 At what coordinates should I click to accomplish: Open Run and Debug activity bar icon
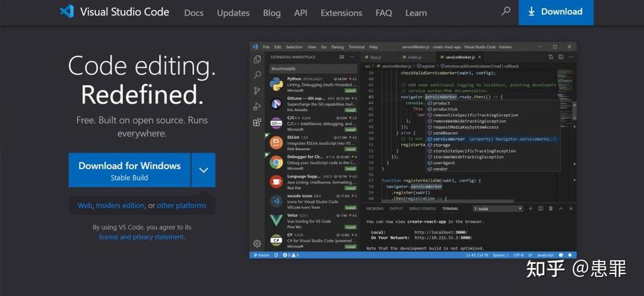tap(257, 107)
